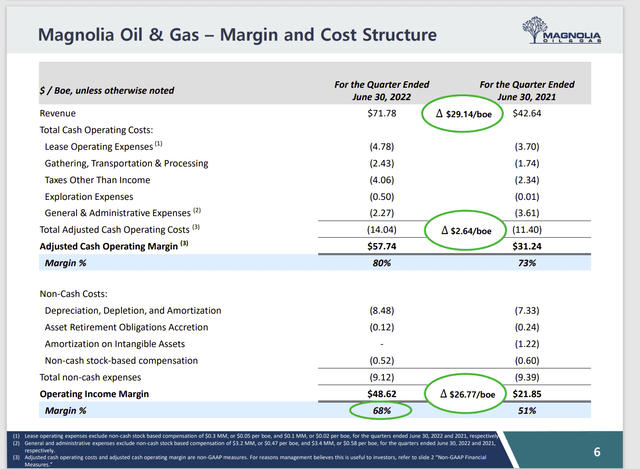Click the Δ $29.14/boe callout text
The width and height of the screenshot is (640, 469).
point(464,114)
